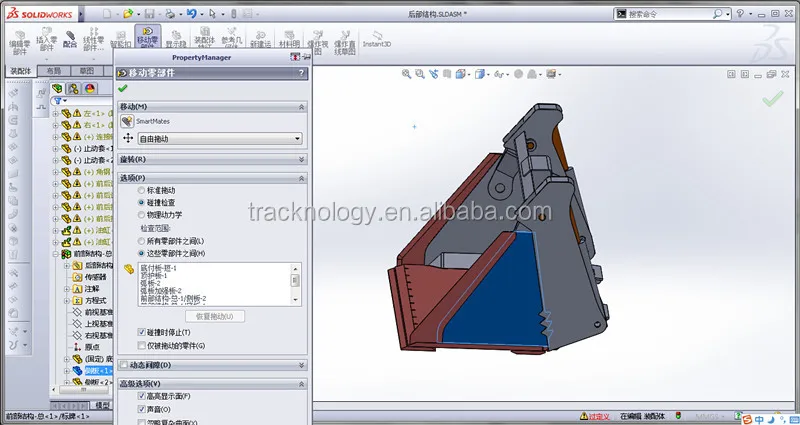The image size is (800, 425).
Task: Toggle the 碰撞时停止 checkbox
Action: (x=139, y=332)
